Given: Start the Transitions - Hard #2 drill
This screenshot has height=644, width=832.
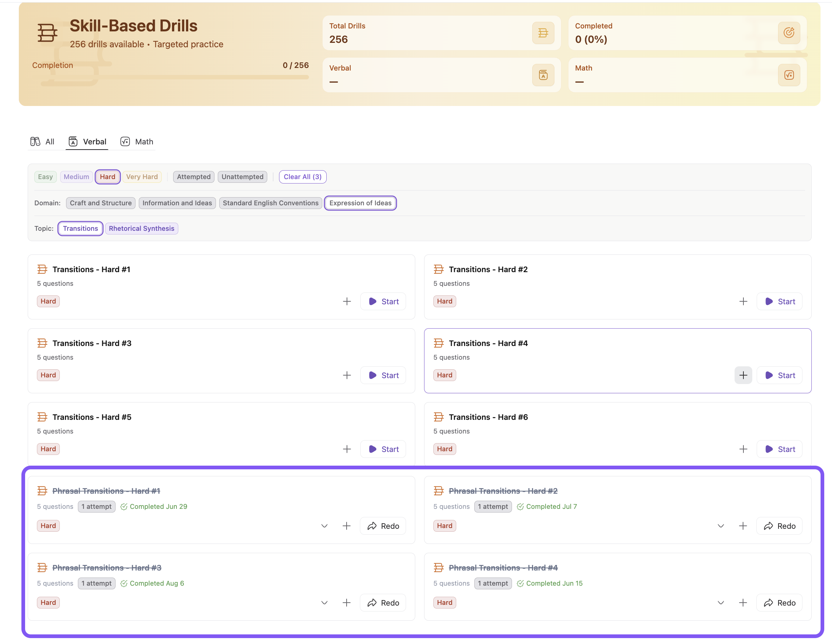Looking at the screenshot, I should pyautogui.click(x=779, y=301).
